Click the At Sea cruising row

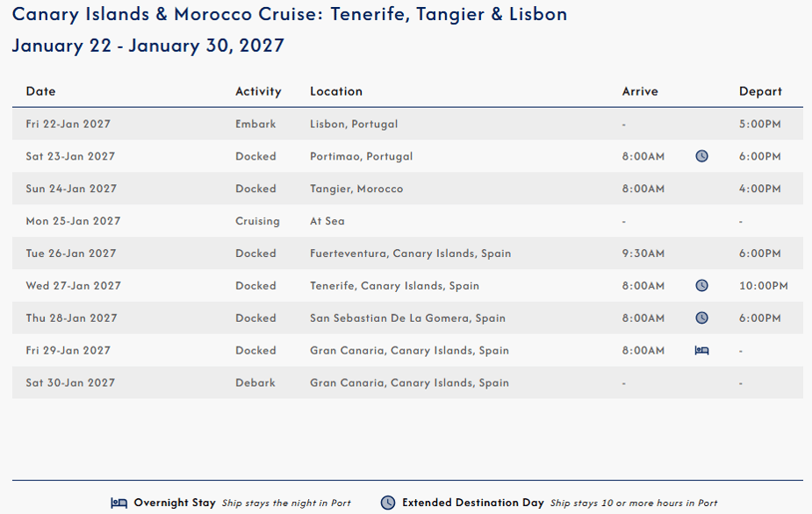tap(407, 221)
